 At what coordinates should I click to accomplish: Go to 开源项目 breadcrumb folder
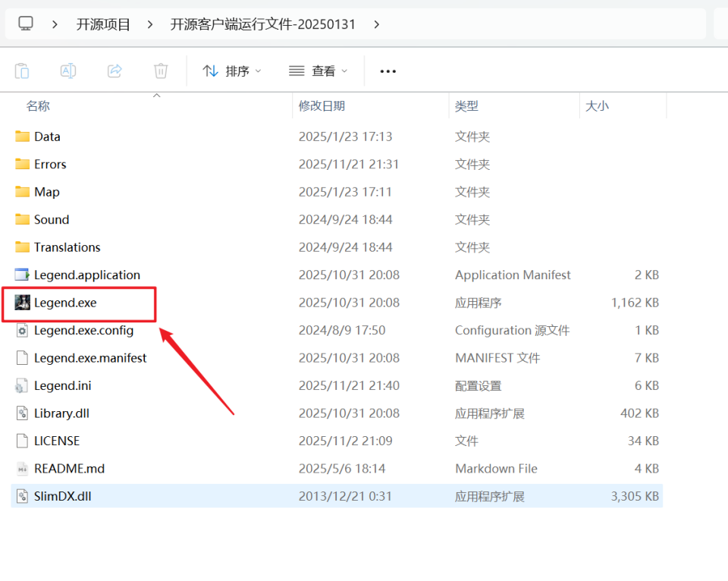coord(103,24)
